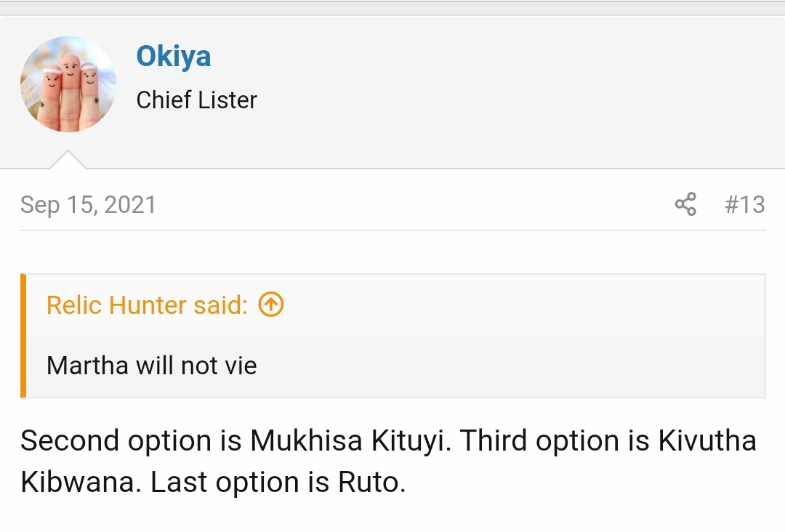The height and width of the screenshot is (532, 785).
Task: Open Okiya's profile picture
Action: coord(68,84)
